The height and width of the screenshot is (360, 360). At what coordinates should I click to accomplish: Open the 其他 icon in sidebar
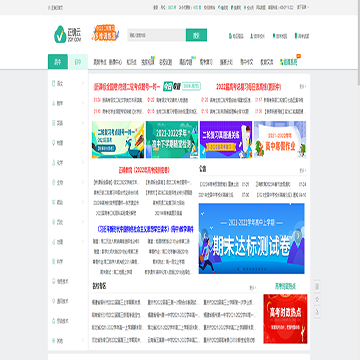point(54,341)
